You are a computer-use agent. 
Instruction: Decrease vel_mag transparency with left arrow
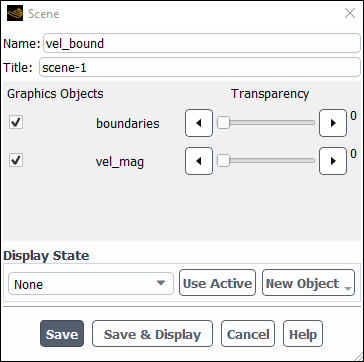[x=199, y=161]
